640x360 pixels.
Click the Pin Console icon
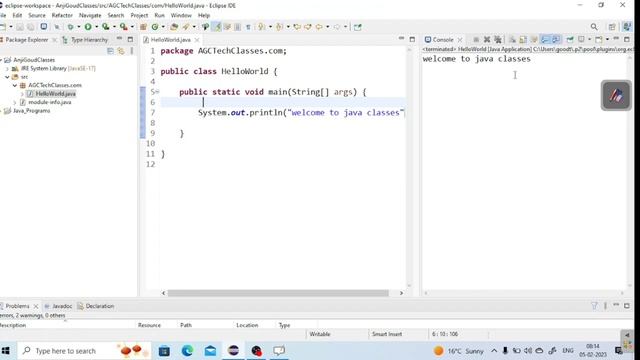[570, 40]
